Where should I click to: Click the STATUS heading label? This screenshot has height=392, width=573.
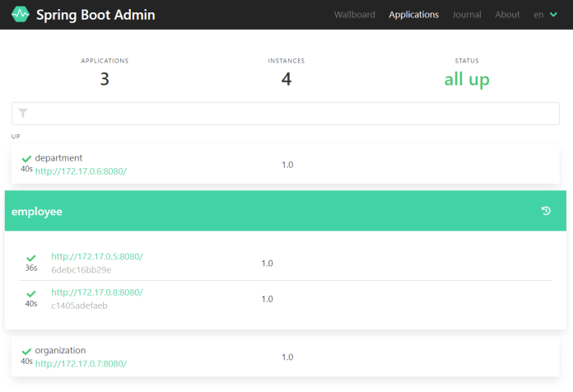467,61
